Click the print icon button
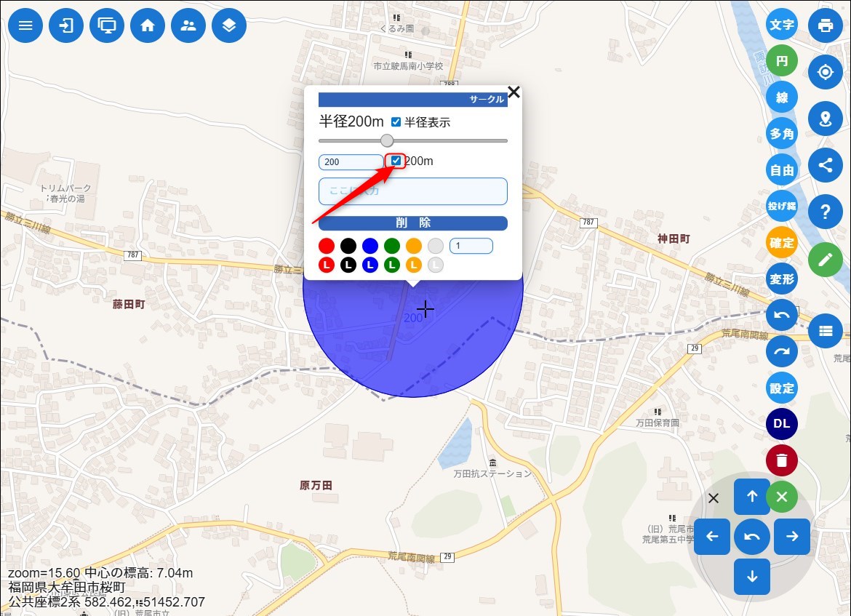Image resolution: width=851 pixels, height=616 pixels. pyautogui.click(x=826, y=25)
